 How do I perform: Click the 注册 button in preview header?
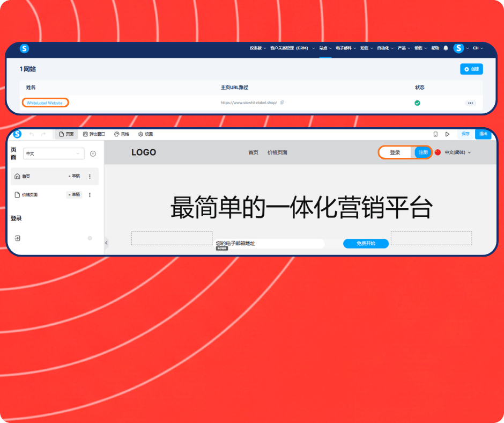423,152
